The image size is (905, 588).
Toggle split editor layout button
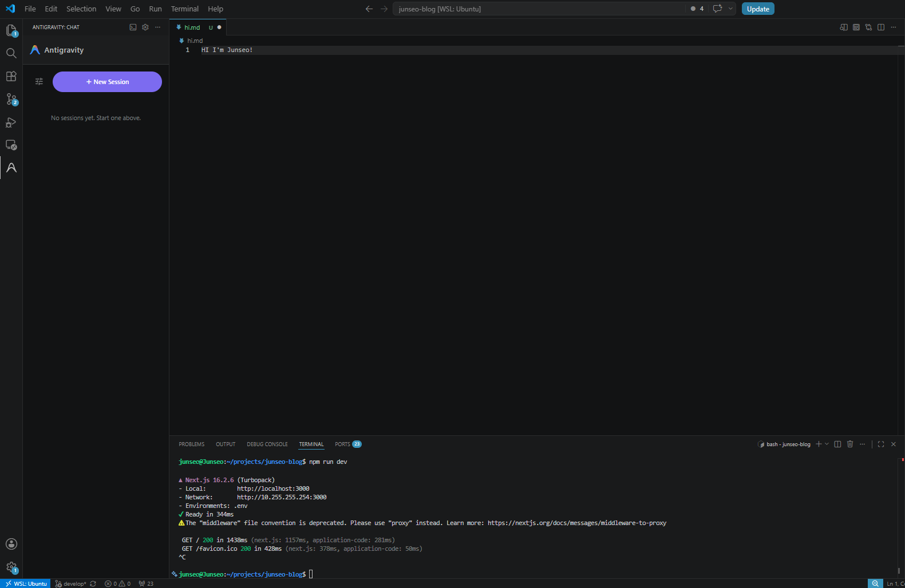(881, 27)
